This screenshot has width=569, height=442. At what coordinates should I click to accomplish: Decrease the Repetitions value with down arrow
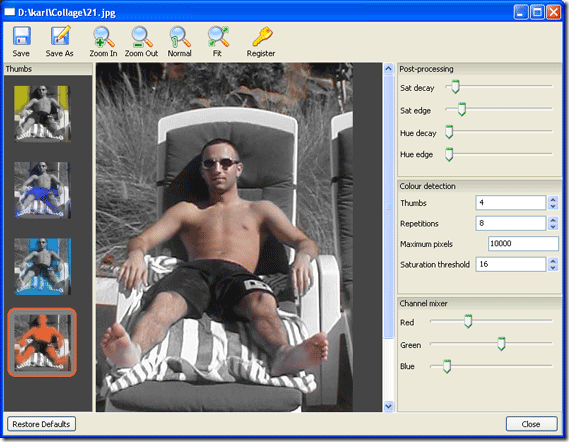click(x=553, y=226)
